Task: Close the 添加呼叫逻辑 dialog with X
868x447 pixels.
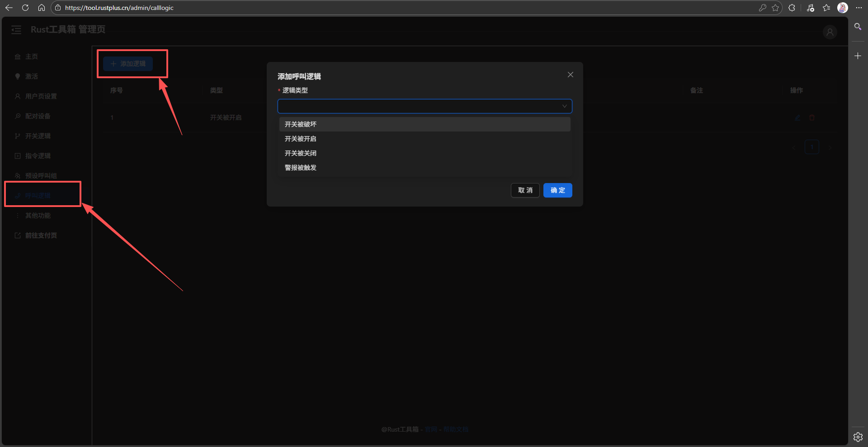Action: [x=571, y=75]
